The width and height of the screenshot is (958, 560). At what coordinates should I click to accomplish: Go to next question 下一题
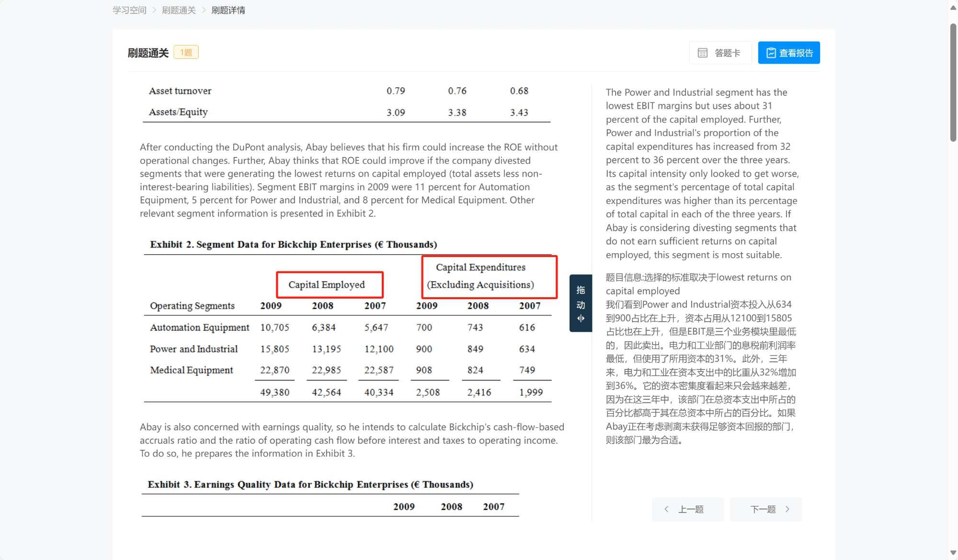[x=765, y=509]
